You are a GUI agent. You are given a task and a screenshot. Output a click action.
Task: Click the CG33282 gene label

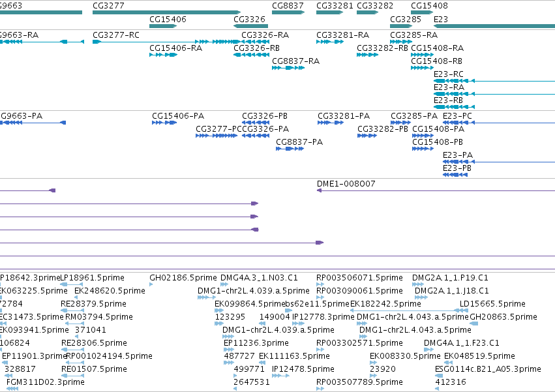point(375,6)
